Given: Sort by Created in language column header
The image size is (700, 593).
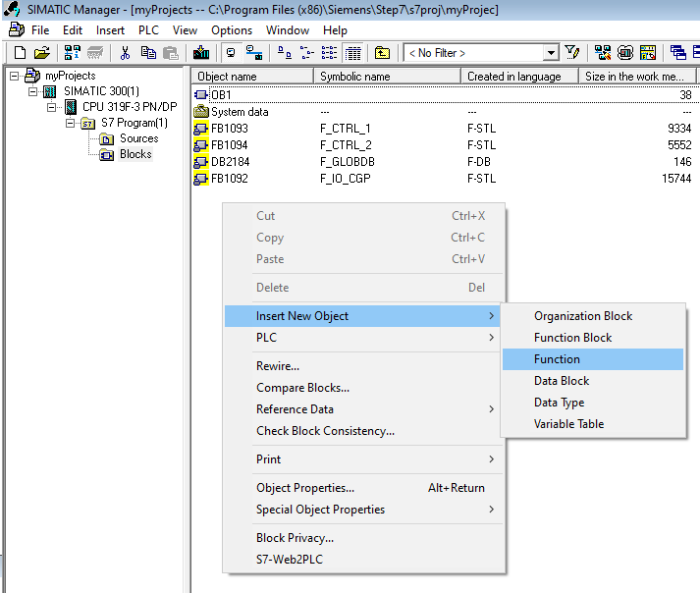Looking at the screenshot, I should point(520,77).
